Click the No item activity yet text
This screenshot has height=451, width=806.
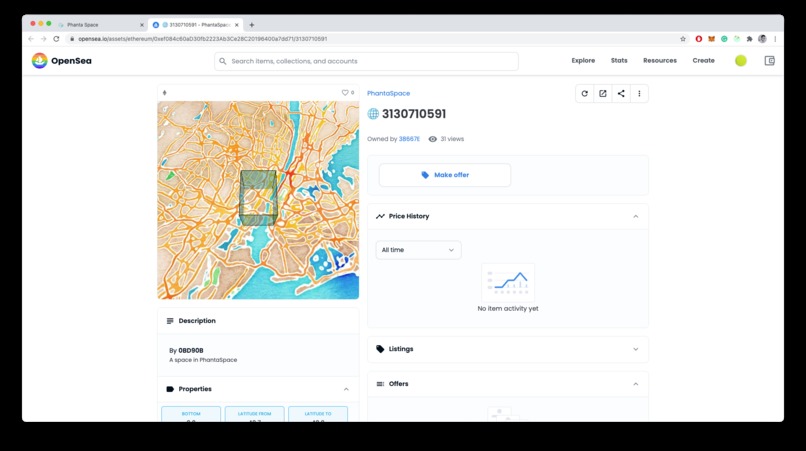(508, 309)
